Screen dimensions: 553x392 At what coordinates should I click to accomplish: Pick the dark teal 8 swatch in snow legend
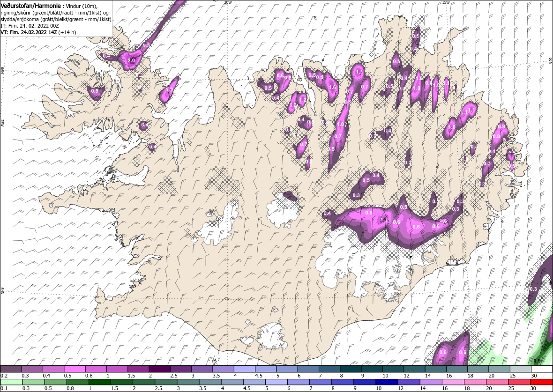[351, 369]
